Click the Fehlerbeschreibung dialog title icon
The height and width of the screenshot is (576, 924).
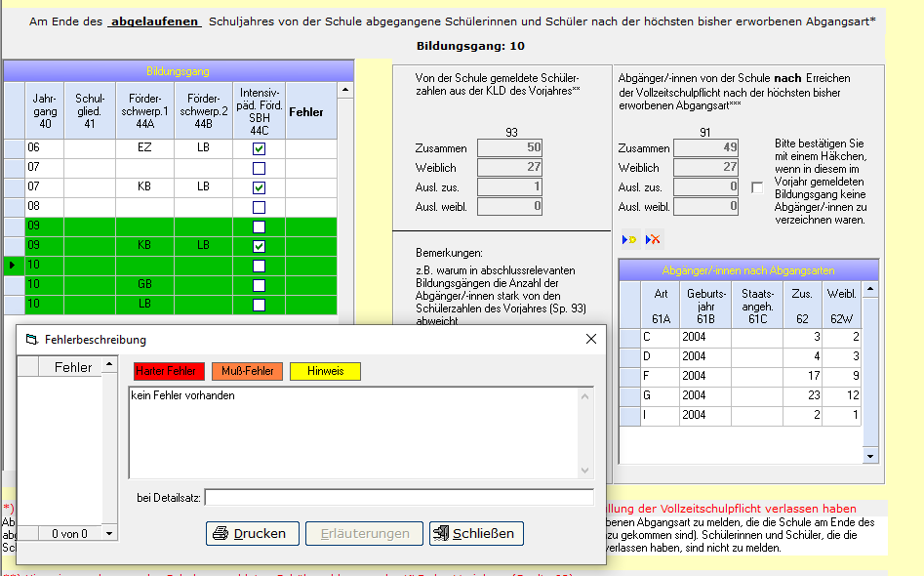(32, 340)
